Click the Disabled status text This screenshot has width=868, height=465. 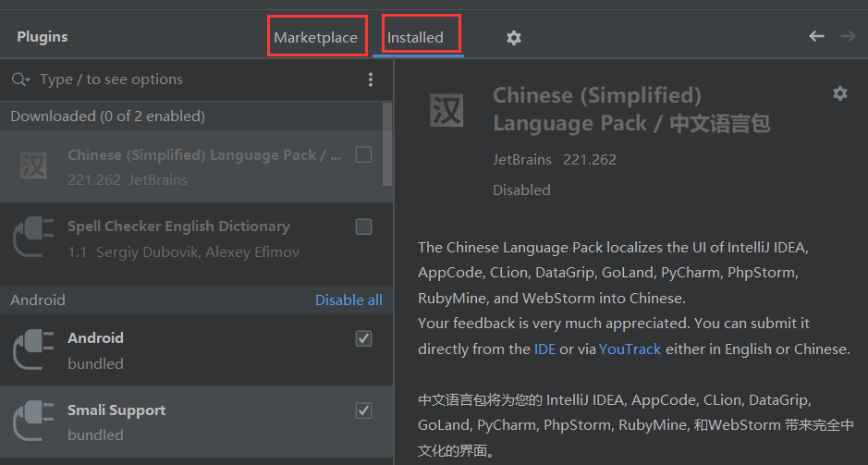[521, 190]
